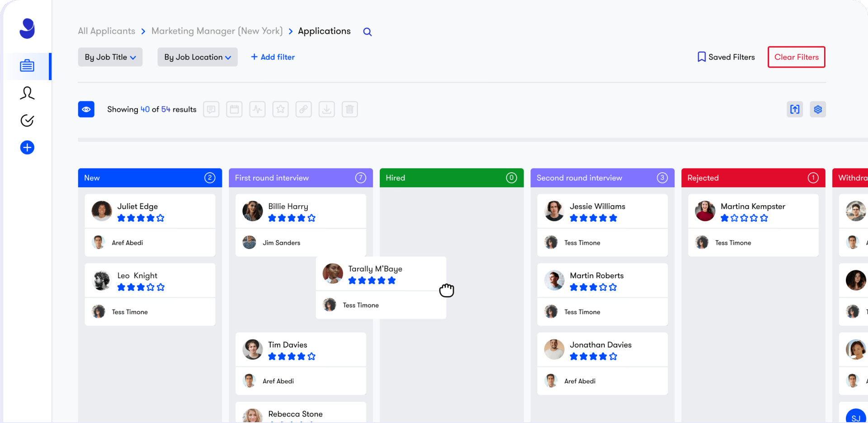This screenshot has height=423, width=868.
Task: Open Jonathan Davies' applicant card name
Action: click(x=601, y=345)
